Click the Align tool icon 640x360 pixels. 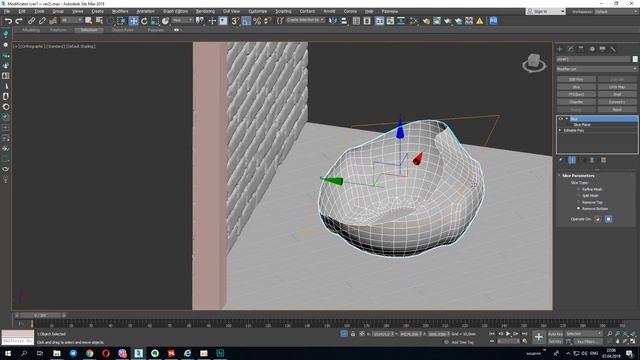344,21
